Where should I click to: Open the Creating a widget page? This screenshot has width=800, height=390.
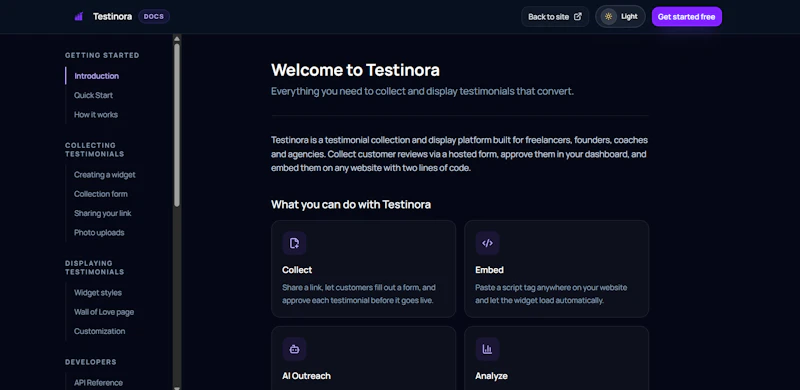tap(105, 175)
